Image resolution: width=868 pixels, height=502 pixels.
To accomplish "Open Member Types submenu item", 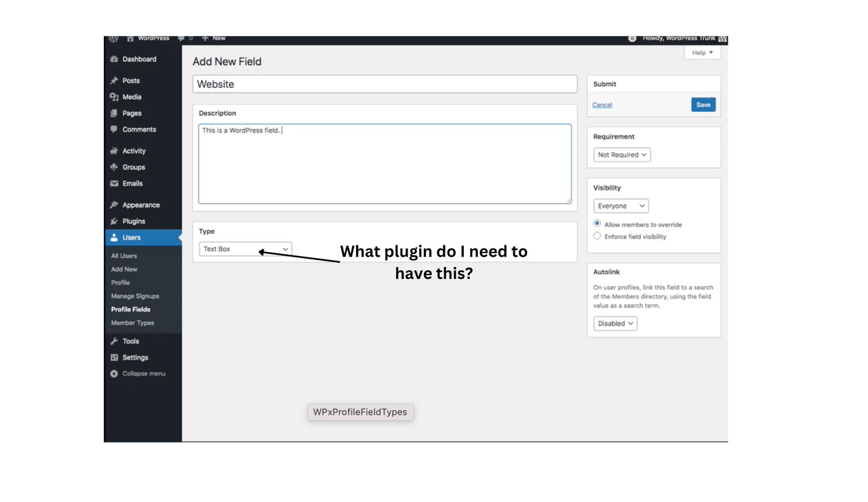I will tap(133, 323).
